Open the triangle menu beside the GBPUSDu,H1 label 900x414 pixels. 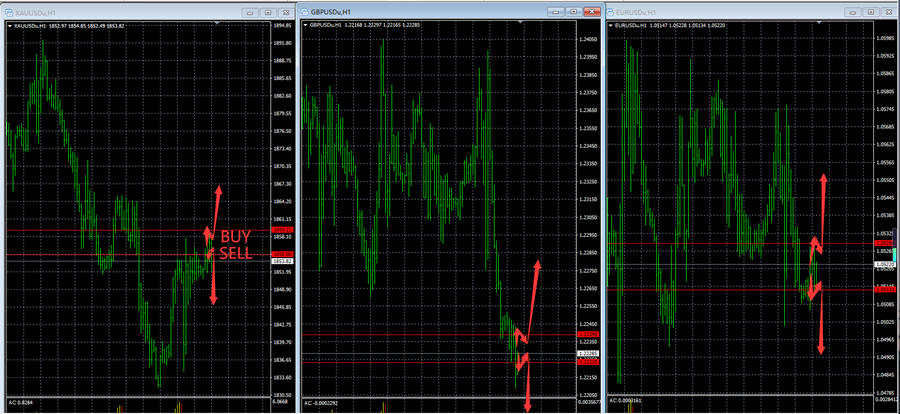[307, 25]
